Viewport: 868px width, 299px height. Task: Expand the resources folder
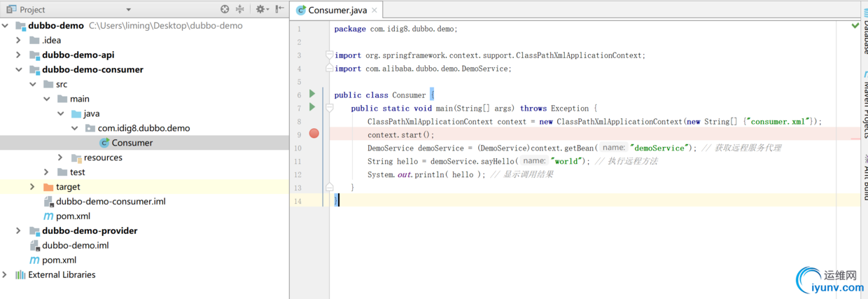click(61, 158)
